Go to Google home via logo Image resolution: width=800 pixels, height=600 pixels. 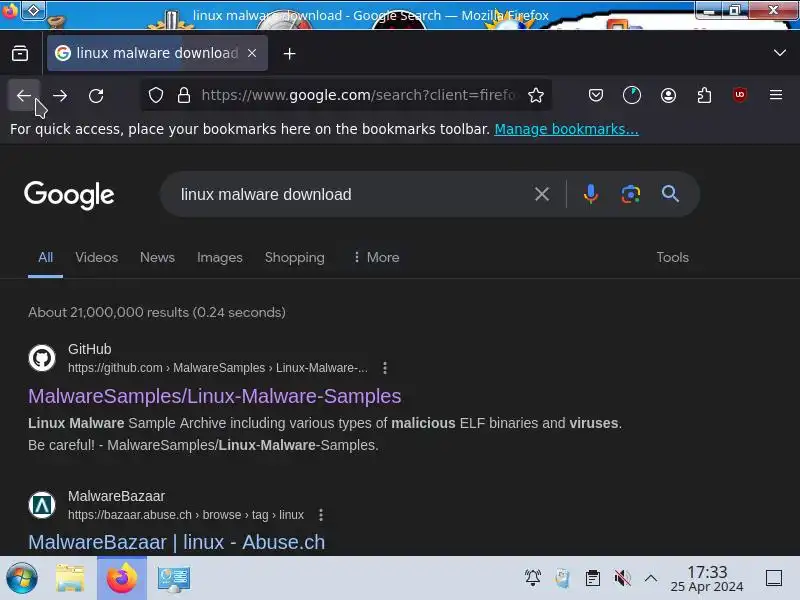click(69, 195)
